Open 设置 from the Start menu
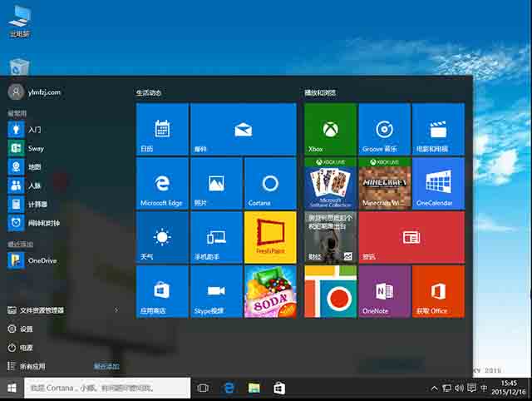The width and height of the screenshot is (532, 401). (27, 329)
